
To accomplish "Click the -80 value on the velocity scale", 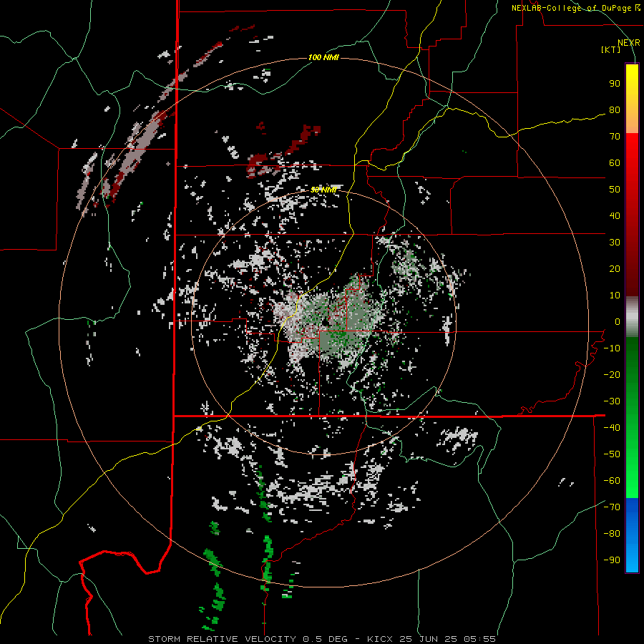I will [x=612, y=534].
